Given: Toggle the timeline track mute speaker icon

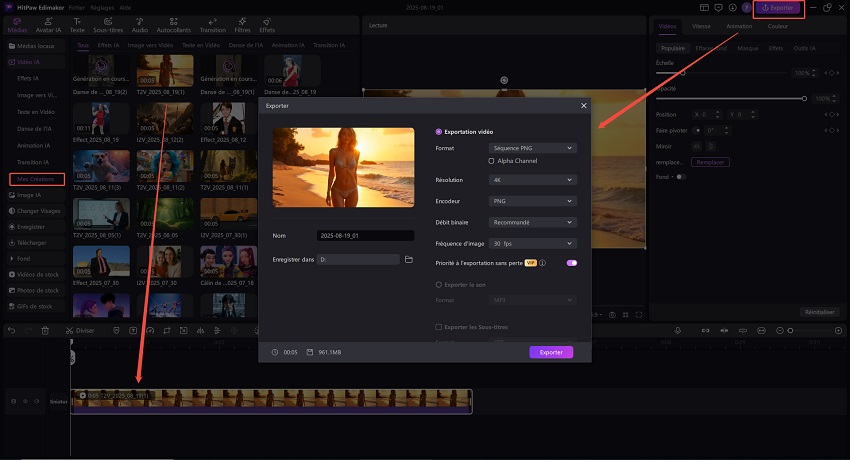Looking at the screenshot, I should [x=37, y=401].
